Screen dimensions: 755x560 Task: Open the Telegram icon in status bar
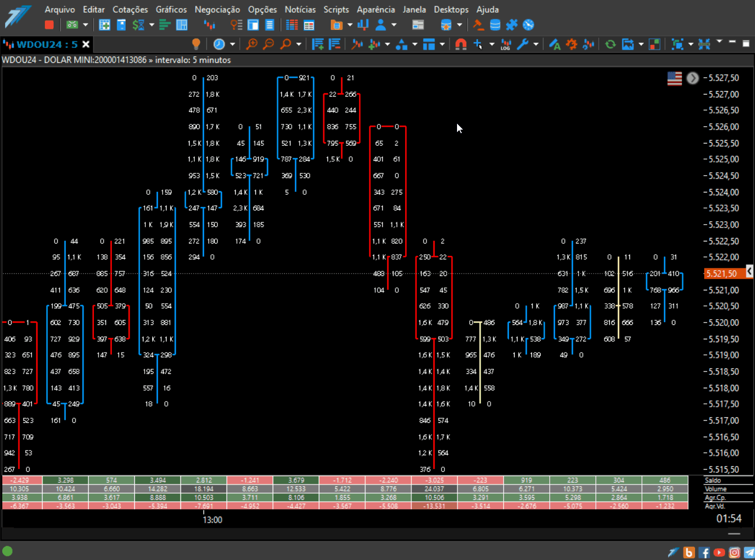pos(749,553)
